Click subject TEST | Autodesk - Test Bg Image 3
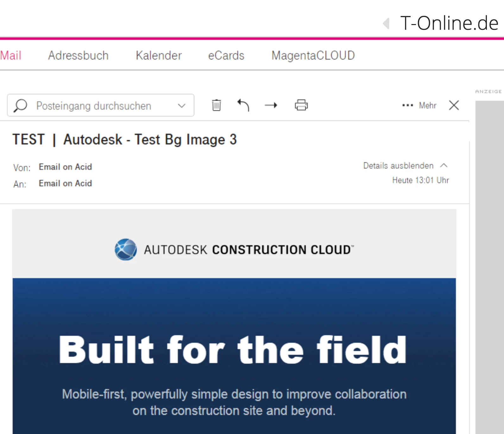This screenshot has height=434, width=504. coord(124,140)
